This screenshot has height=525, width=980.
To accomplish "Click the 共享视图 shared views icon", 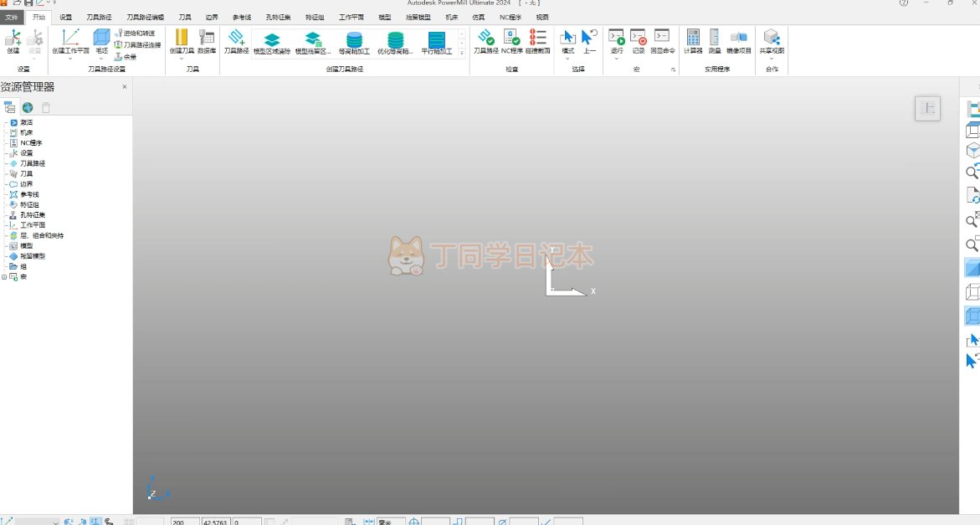I will click(x=772, y=41).
